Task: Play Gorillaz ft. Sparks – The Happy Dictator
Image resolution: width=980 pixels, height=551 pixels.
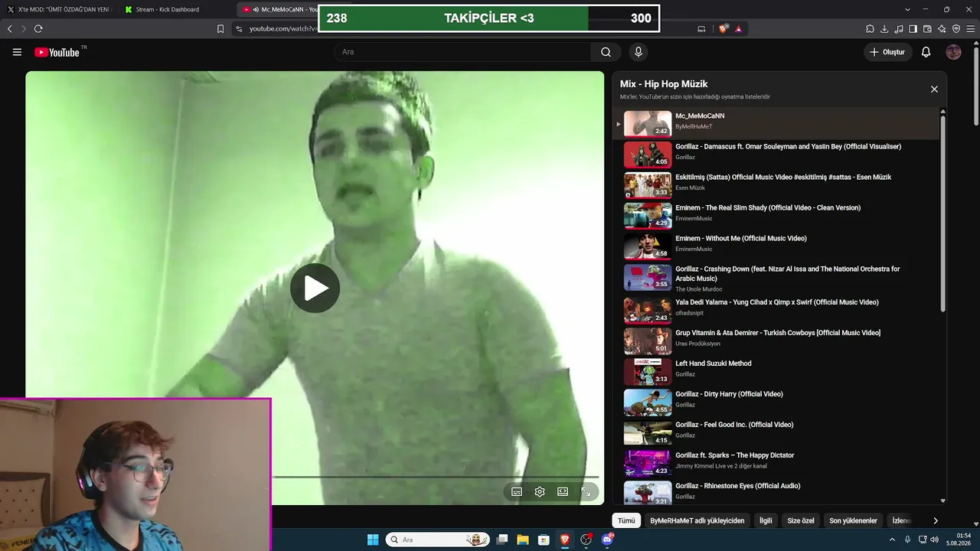Action: click(774, 463)
